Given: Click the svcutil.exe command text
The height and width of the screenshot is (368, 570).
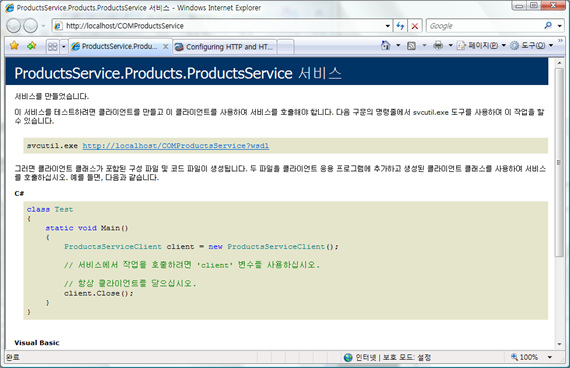Looking at the screenshot, I should (x=52, y=146).
